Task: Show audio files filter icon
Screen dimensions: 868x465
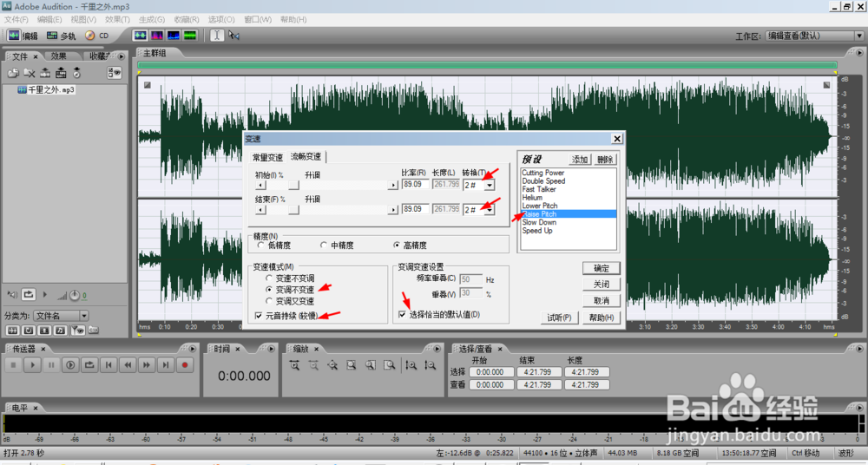Action: click(12, 330)
